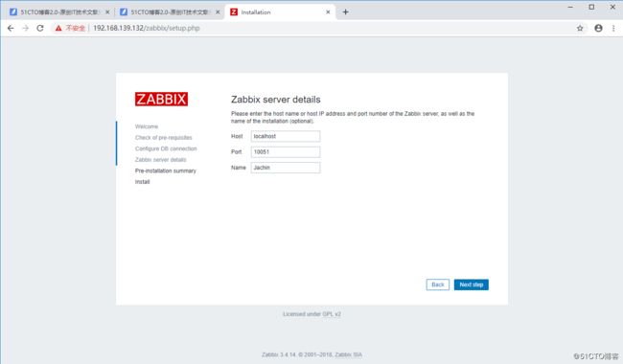Viewport: 623px width, 364px height.
Task: Click the Host field label
Action: pos(237,136)
